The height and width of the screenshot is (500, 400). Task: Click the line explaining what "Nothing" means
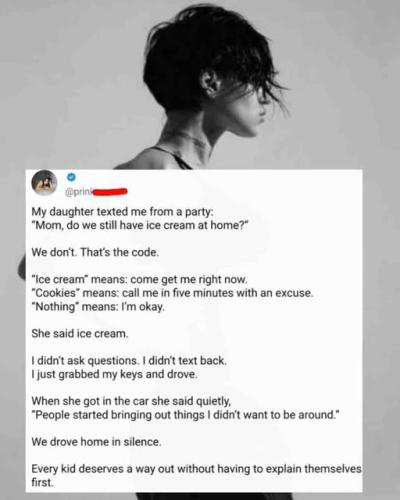coord(98,306)
